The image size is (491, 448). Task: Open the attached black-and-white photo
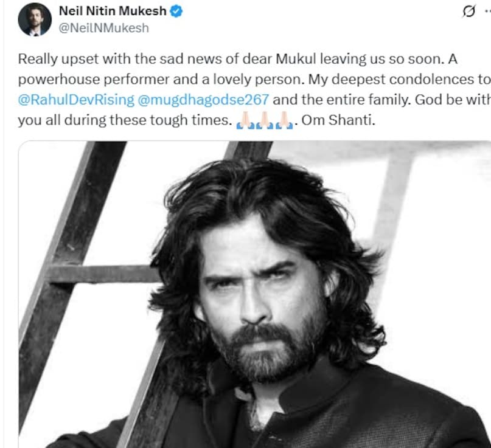(254, 294)
